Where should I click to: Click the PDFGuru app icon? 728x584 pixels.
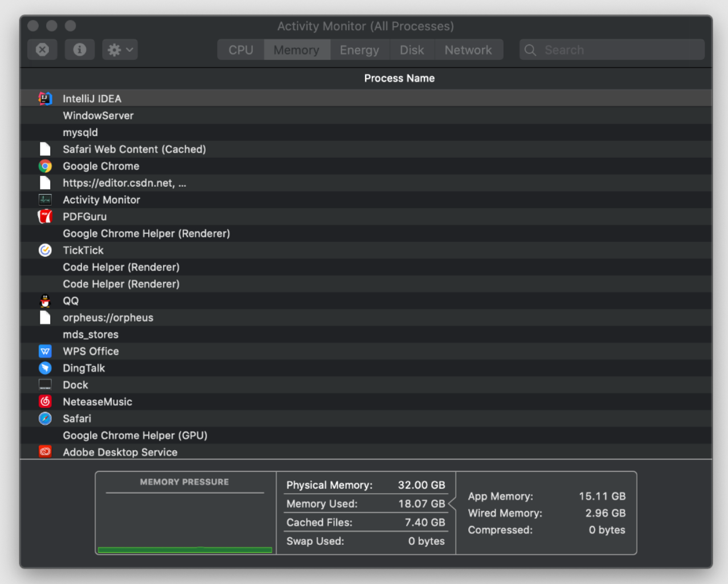[x=45, y=216]
